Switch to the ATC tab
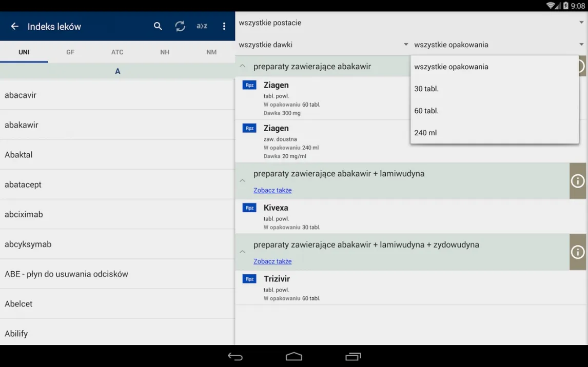Image resolution: width=588 pixels, height=367 pixels. 117,52
